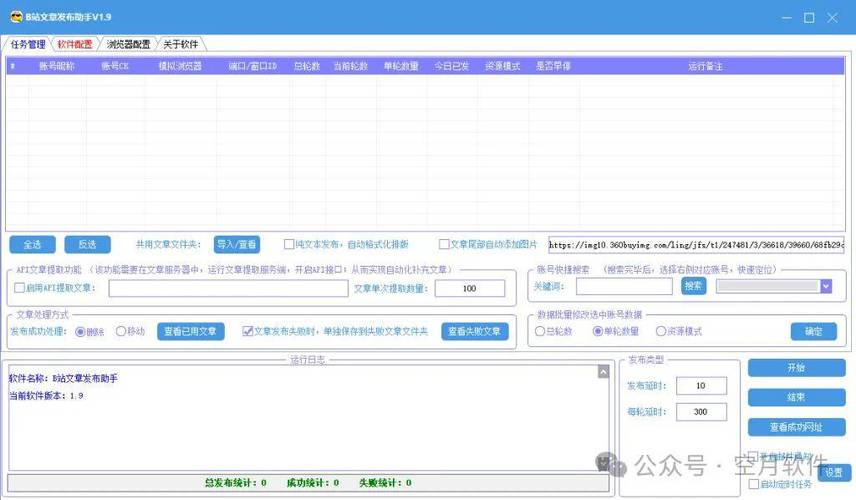Uncheck 文章发布失败时 save-to-failed-folder checkbox
The image size is (856, 500).
(247, 331)
